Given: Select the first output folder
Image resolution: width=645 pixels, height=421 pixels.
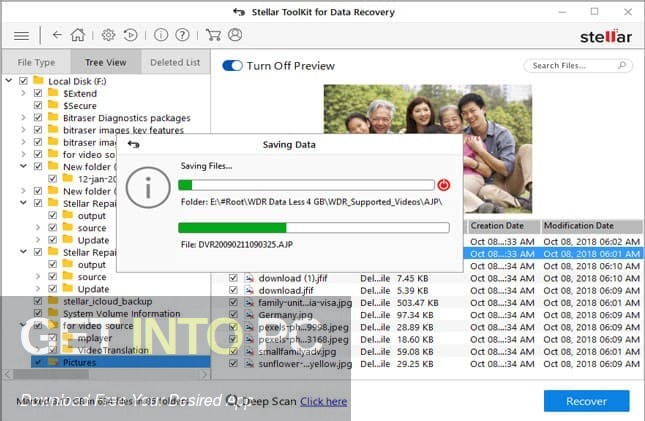Looking at the screenshot, I should coord(91,216).
